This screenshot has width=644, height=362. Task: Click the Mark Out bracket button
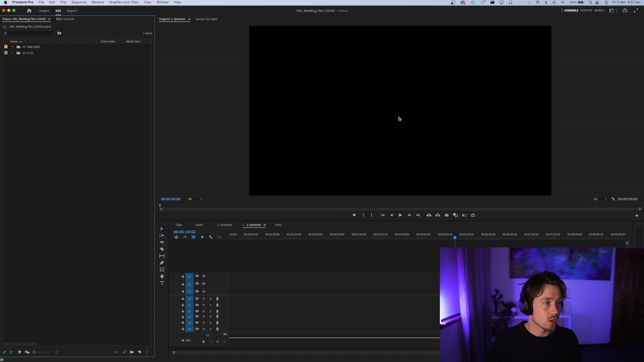click(371, 215)
